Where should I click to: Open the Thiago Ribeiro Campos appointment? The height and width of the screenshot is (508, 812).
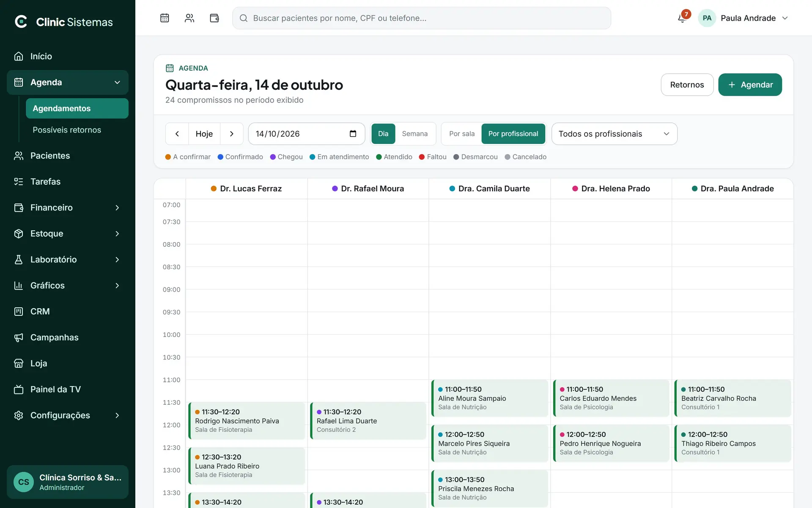733,443
